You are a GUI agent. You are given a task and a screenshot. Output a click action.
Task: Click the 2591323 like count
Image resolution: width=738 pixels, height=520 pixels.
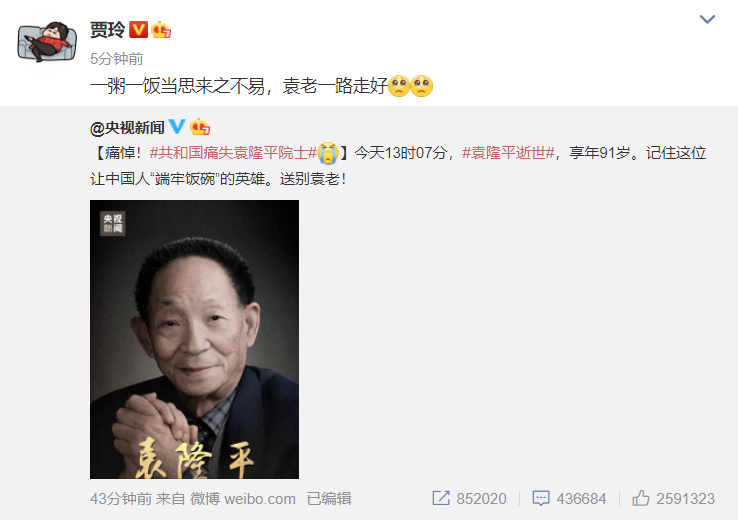click(685, 499)
